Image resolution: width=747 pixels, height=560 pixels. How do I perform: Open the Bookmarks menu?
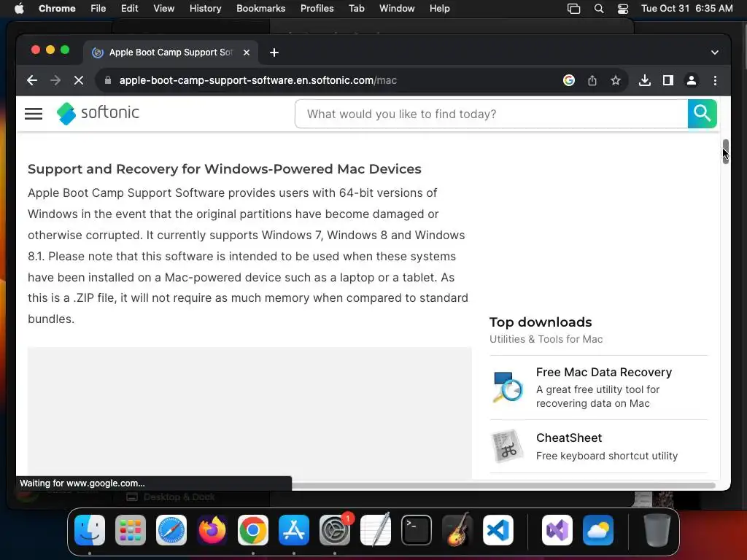pos(260,8)
